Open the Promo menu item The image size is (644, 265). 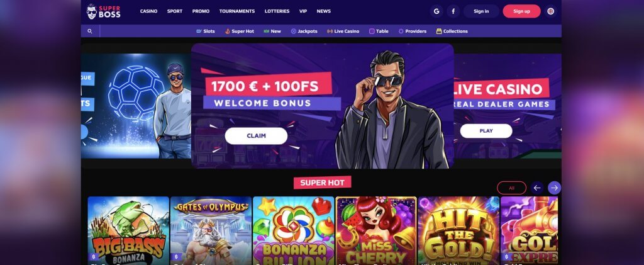click(x=201, y=11)
